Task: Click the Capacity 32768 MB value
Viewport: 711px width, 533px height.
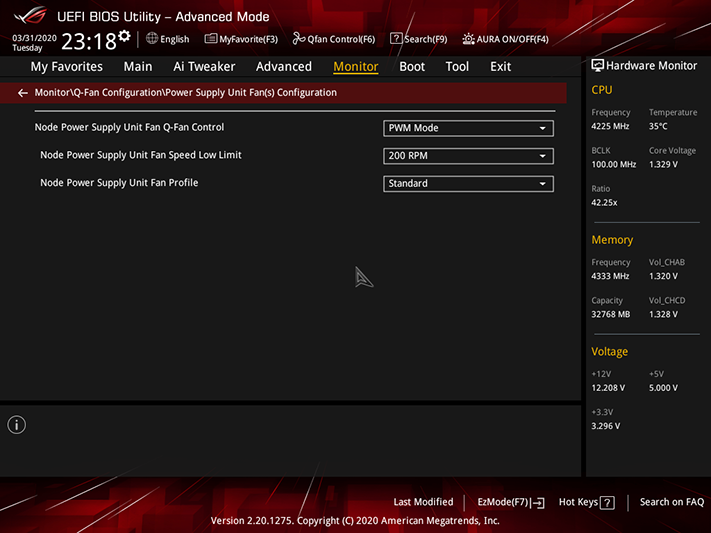Action: click(610, 314)
